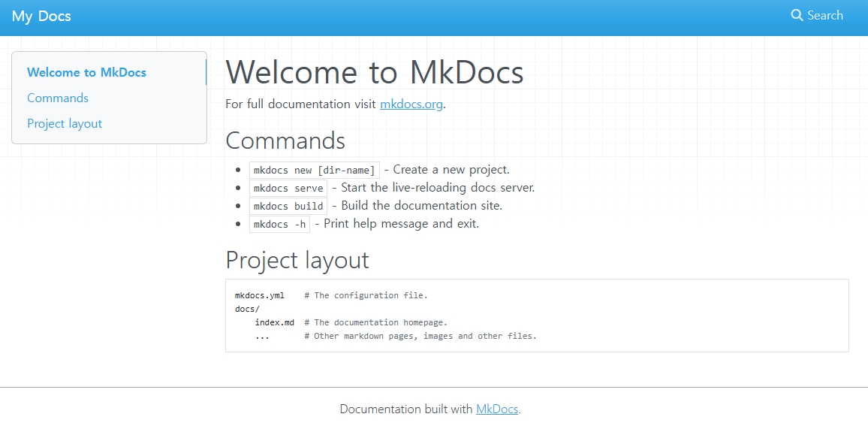Click the Project layout section heading
The width and height of the screenshot is (868, 432).
pyautogui.click(x=297, y=260)
